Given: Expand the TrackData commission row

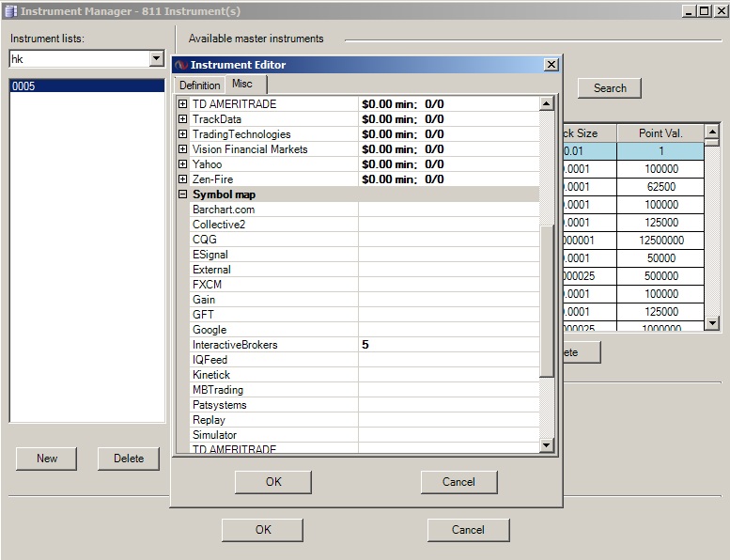Looking at the screenshot, I should [183, 119].
